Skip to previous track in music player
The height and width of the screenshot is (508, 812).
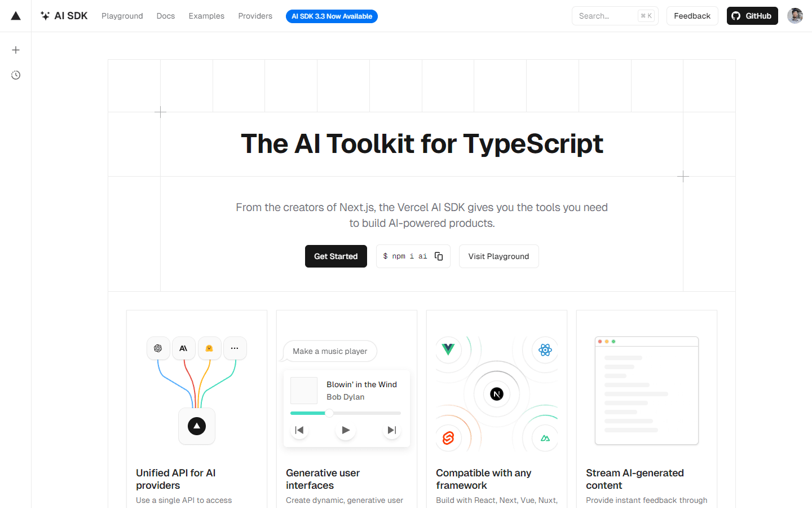pyautogui.click(x=299, y=430)
